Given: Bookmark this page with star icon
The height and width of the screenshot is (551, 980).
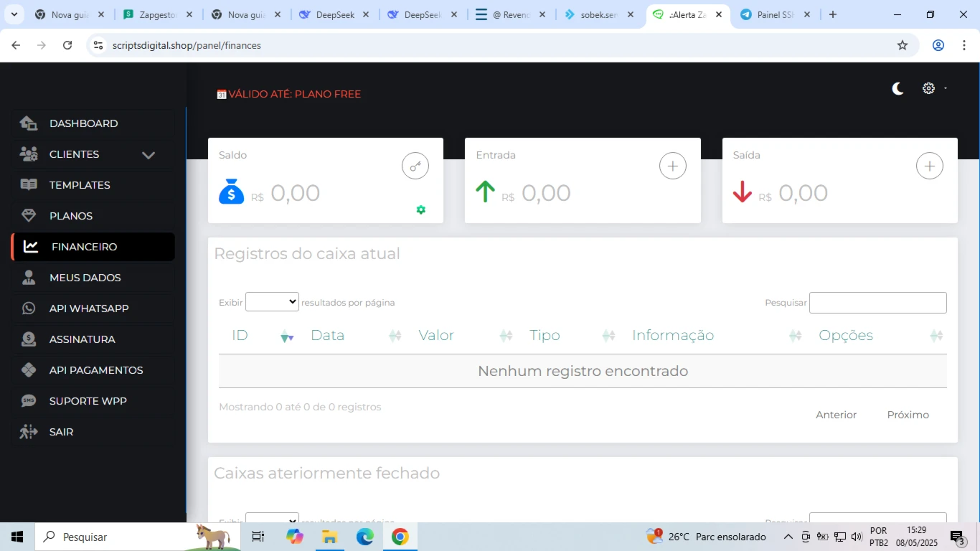Looking at the screenshot, I should (x=903, y=45).
